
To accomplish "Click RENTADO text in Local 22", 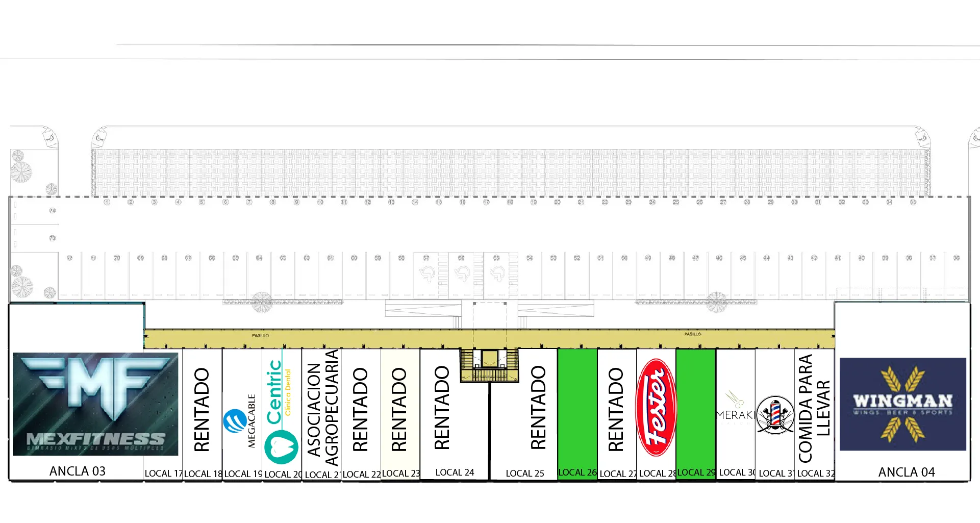I will 360,410.
